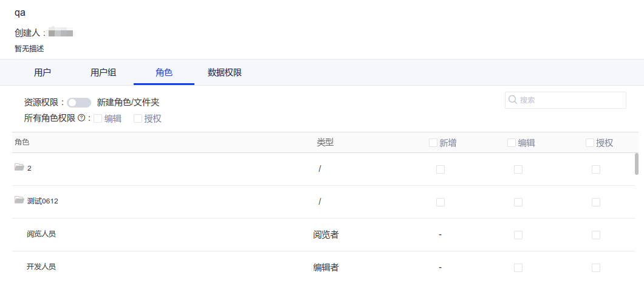644x283 pixels.
Task: Focus the 搜索 input field
Action: click(x=571, y=100)
